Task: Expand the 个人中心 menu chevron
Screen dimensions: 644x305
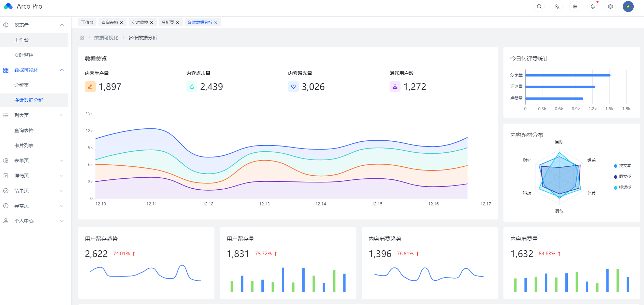Action: coord(62,221)
